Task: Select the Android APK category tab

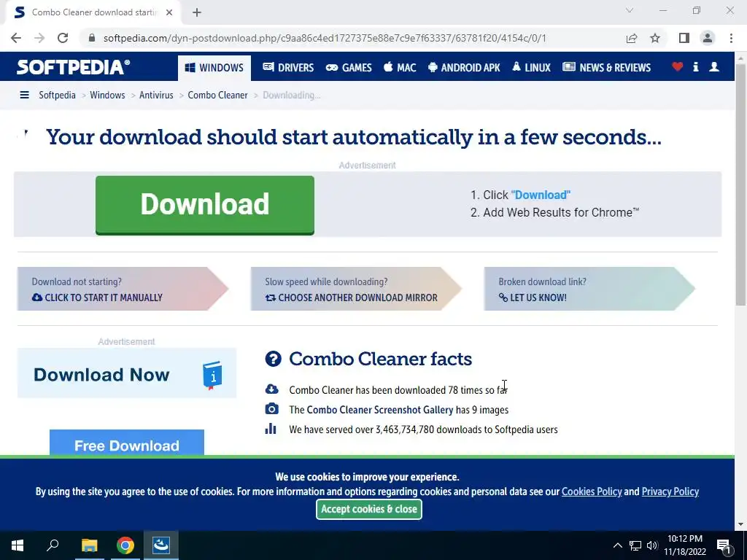Action: click(x=464, y=68)
